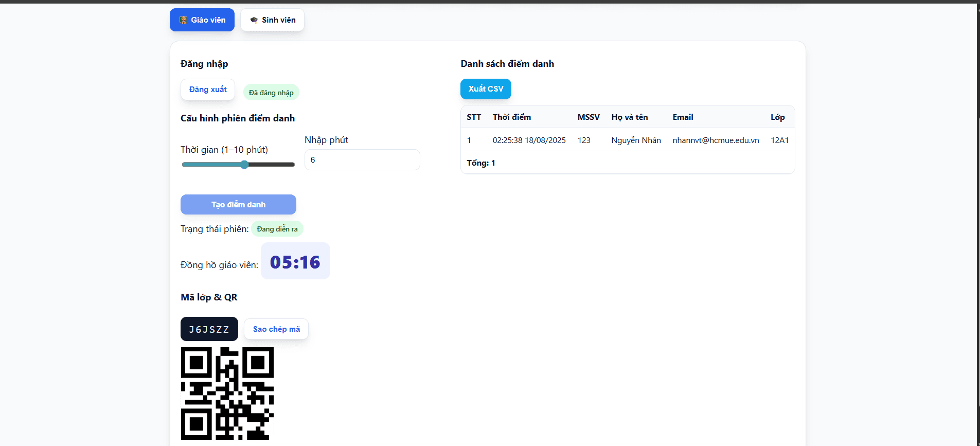Click the Lớp column header
This screenshot has height=446, width=980.
tap(777, 117)
